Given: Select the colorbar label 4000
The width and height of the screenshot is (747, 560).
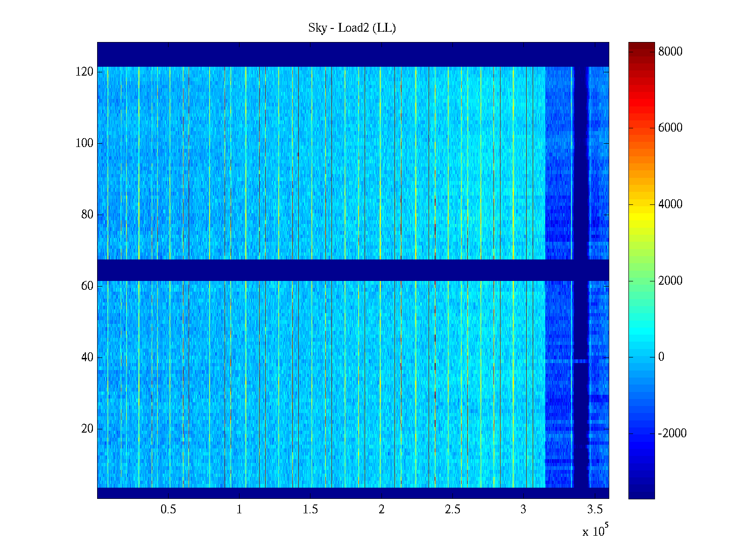Looking at the screenshot, I should tap(670, 204).
